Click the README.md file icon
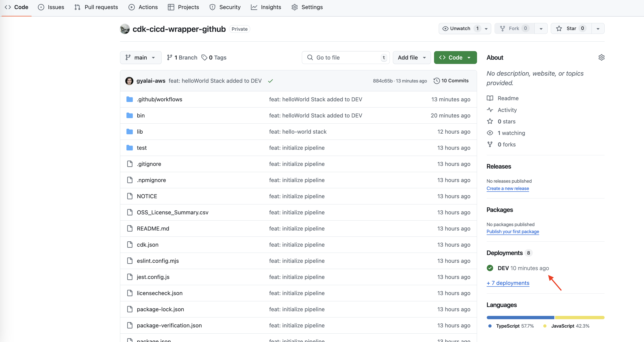 (x=130, y=228)
